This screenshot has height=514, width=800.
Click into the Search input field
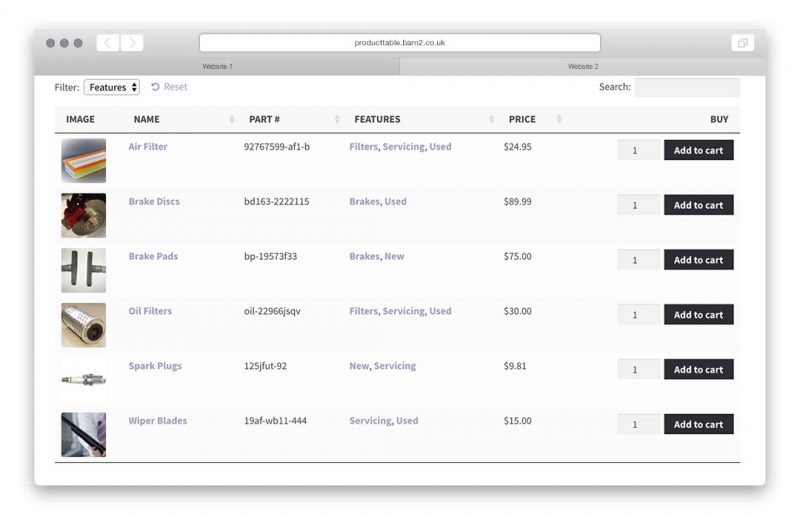click(687, 87)
